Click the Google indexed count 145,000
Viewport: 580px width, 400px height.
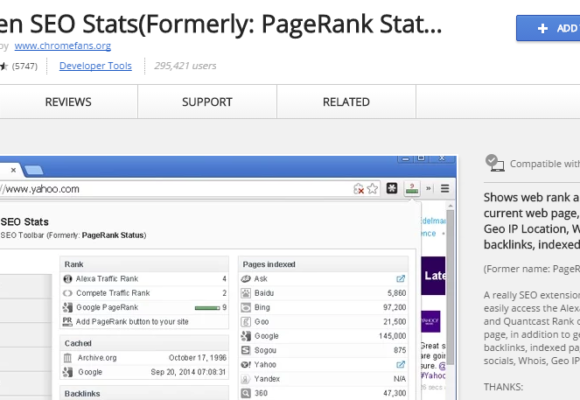[392, 336]
